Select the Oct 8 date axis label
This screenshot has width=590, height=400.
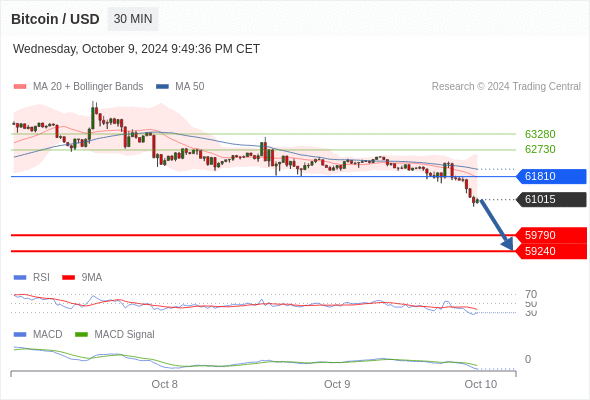(x=164, y=384)
